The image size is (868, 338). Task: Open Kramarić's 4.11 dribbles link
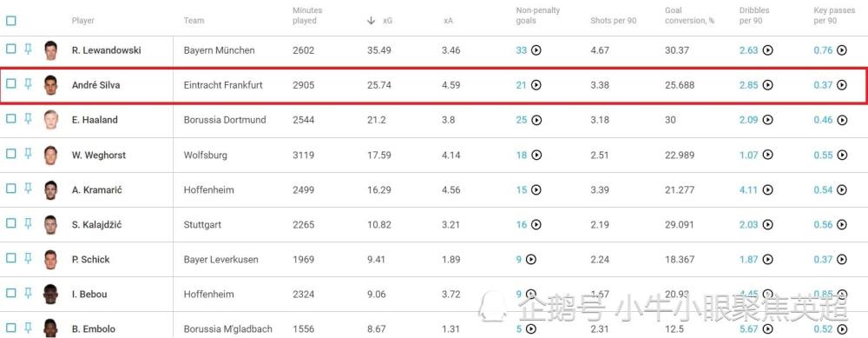(x=748, y=189)
